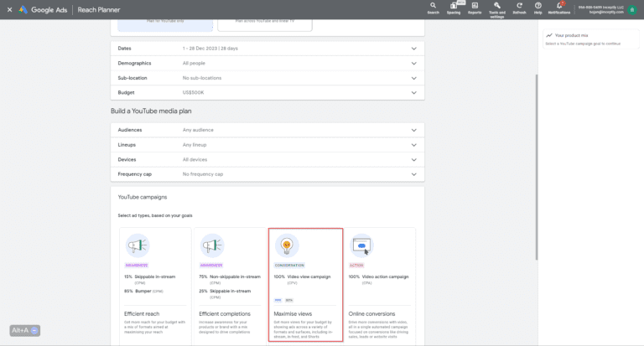Click the CONSIDERATION tag on Maximise views card
The width and height of the screenshot is (644, 346).
click(289, 266)
